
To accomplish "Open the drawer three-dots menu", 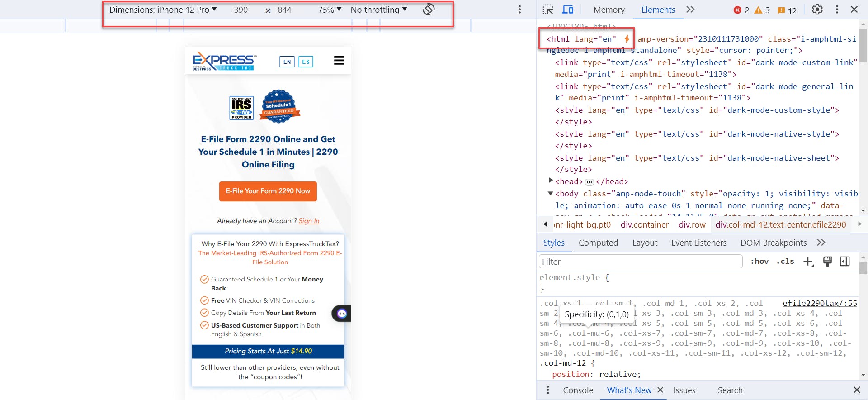I will coord(547,390).
